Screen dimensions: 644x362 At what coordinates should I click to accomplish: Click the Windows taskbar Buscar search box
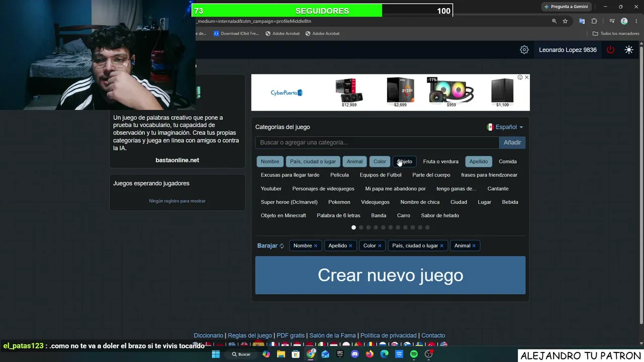pyautogui.click(x=242, y=354)
